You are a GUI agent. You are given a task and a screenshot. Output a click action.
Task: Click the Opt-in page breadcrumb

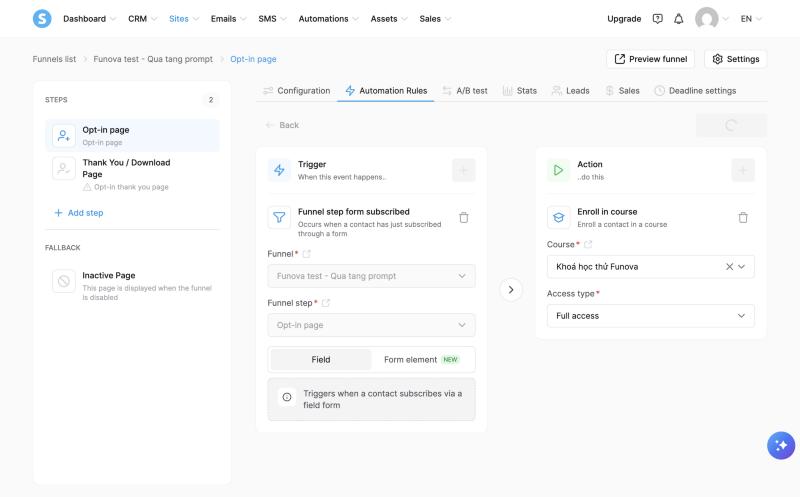(253, 59)
